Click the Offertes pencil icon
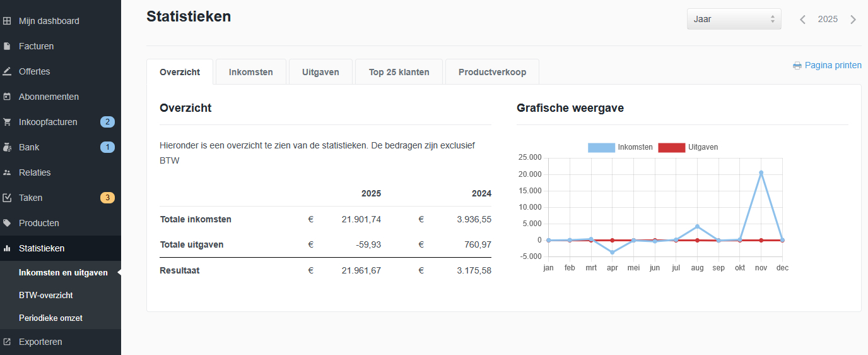Screen dimensions: 868x355 pos(7,71)
